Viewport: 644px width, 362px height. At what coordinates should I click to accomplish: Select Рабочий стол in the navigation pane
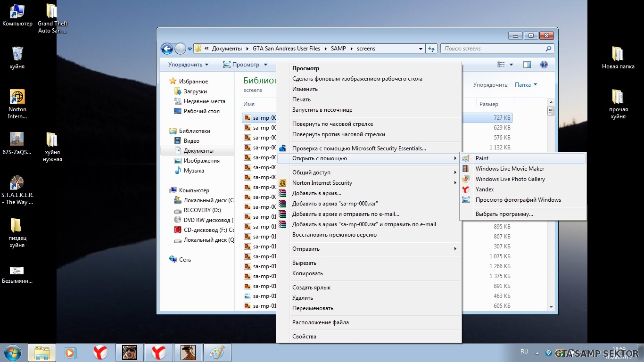click(x=202, y=111)
